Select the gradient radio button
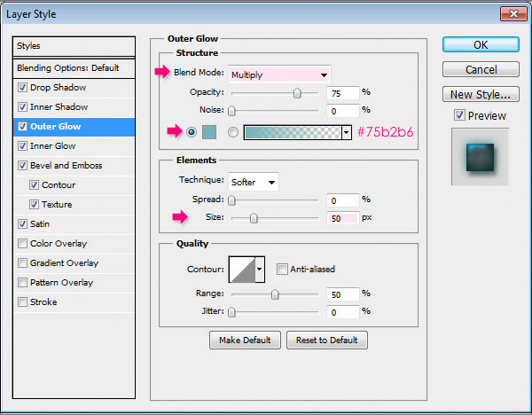The width and height of the screenshot is (532, 415). click(232, 131)
